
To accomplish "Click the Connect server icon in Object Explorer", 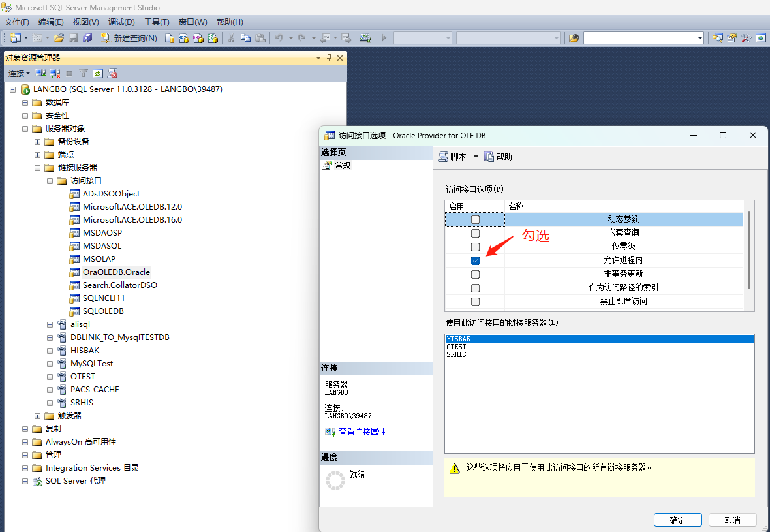I will click(x=40, y=73).
